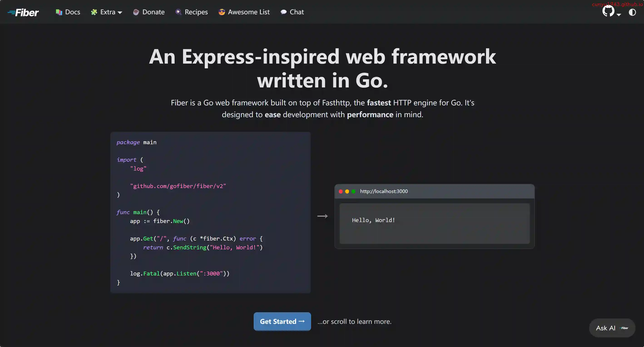644x347 pixels.
Task: Expand the GitHub dropdown caret
Action: pos(619,15)
